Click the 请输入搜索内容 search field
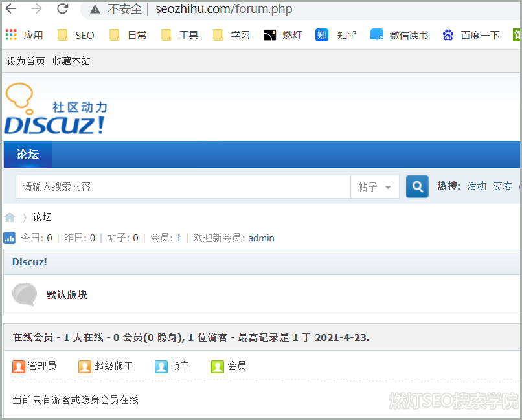This screenshot has width=522, height=420. [183, 186]
